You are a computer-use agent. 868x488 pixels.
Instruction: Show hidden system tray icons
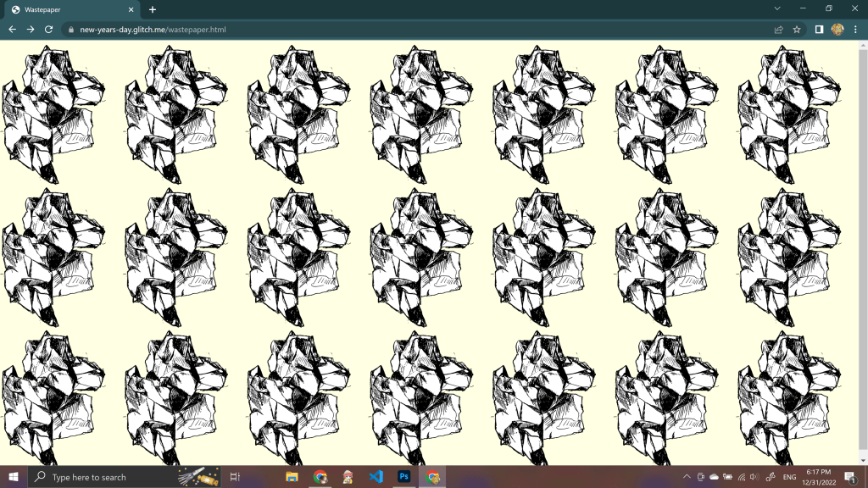click(687, 477)
